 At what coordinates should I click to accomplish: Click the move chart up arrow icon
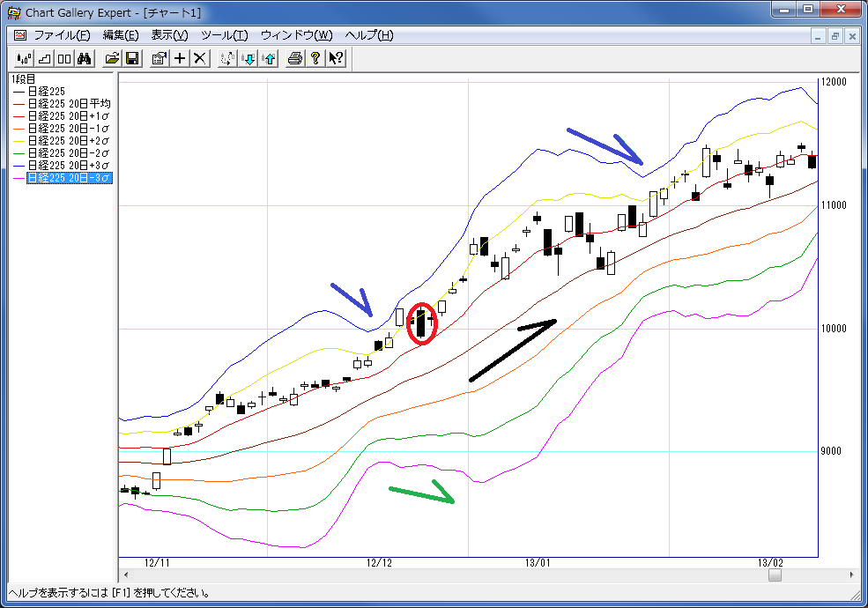point(270,58)
